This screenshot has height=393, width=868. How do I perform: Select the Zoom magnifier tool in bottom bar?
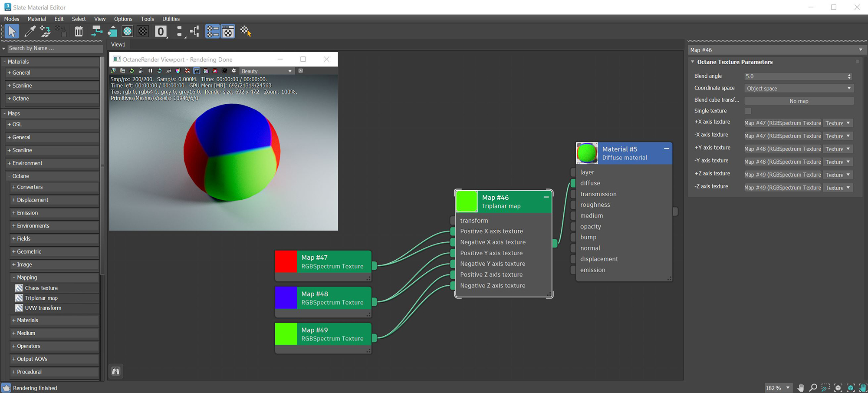[x=813, y=388]
